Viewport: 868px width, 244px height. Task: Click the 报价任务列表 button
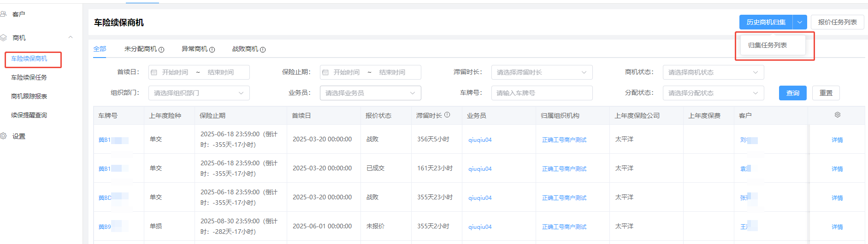pos(837,22)
